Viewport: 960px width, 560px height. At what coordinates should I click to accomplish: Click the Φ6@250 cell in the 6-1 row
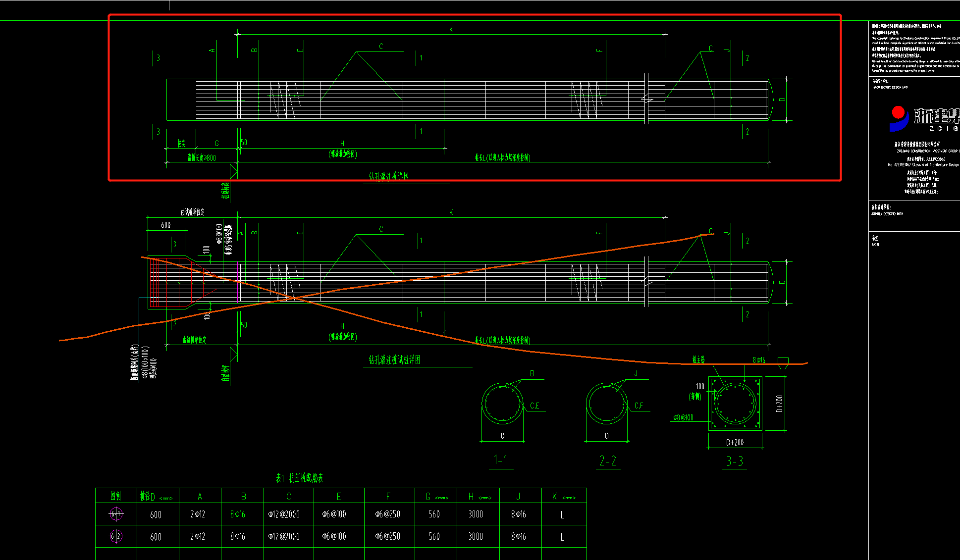388,514
